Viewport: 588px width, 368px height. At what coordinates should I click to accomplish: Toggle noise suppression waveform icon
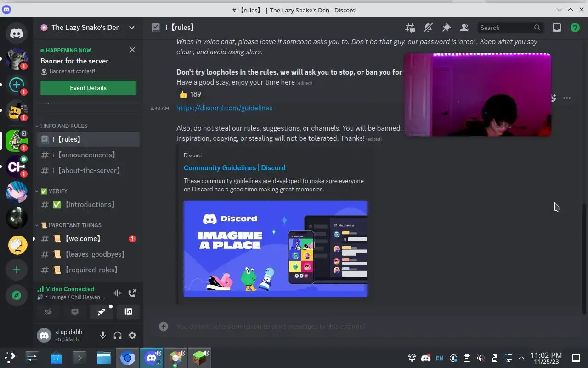[x=118, y=293]
